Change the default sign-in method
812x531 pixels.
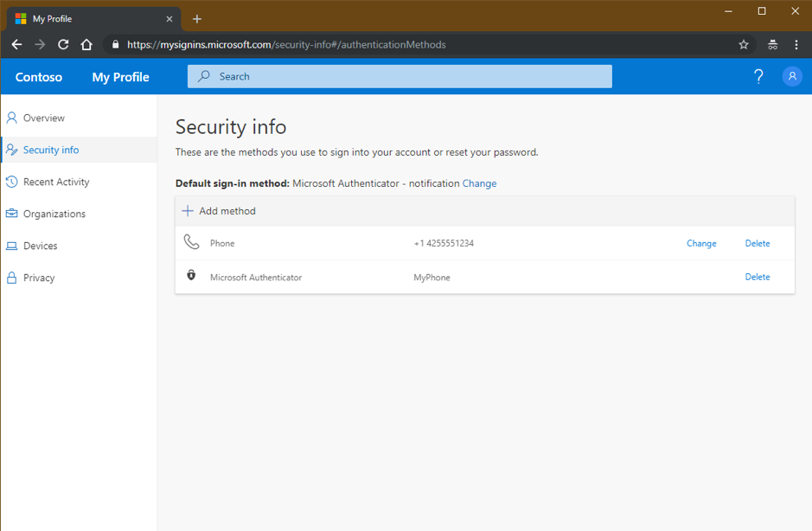click(x=479, y=183)
